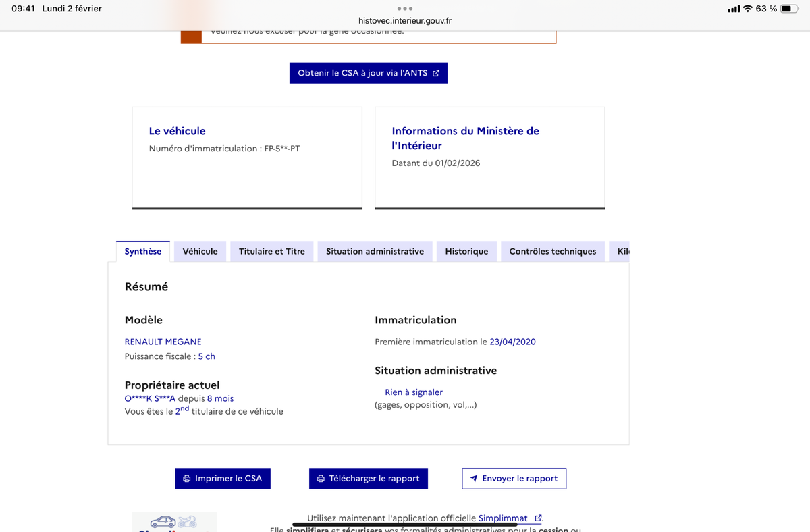Tap the Lundi 2 février date
This screenshot has height=532, width=810.
72,9
